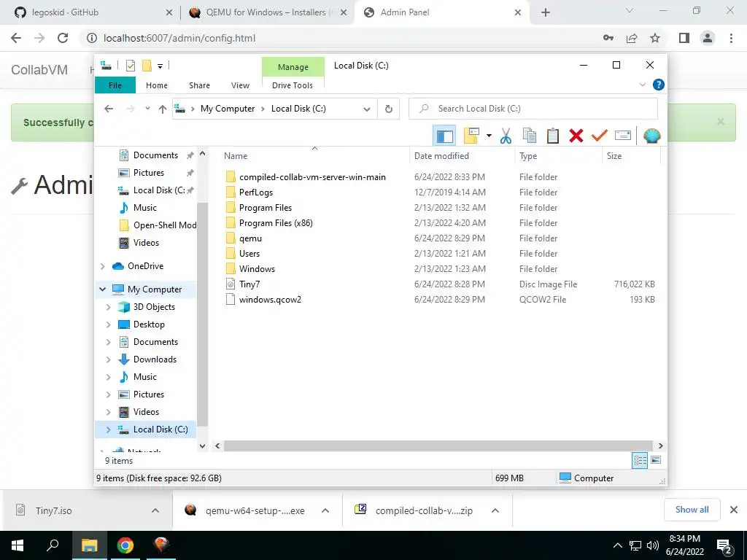Click the horizontal scrollbar of file list

point(438,446)
